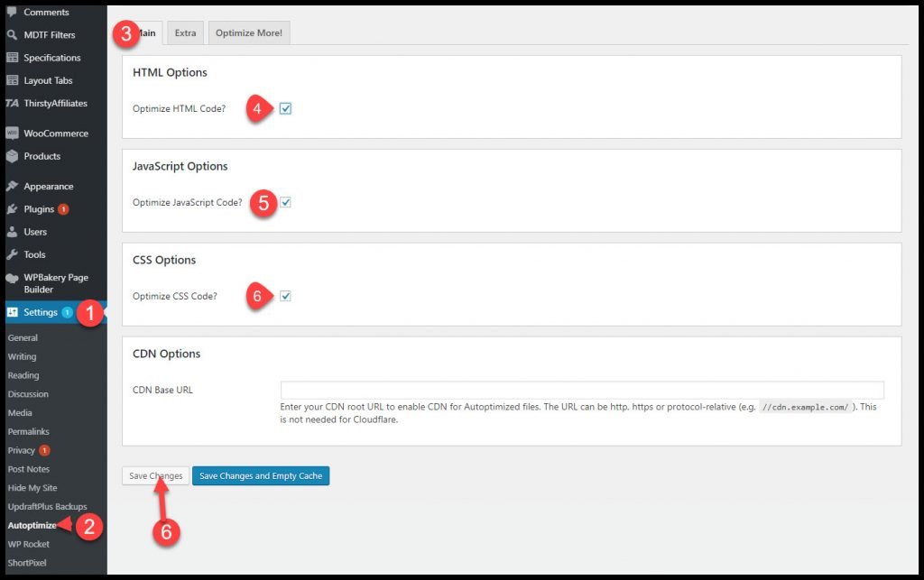924x580 pixels.
Task: Open the Permalinks settings submenu item
Action: pyautogui.click(x=29, y=432)
